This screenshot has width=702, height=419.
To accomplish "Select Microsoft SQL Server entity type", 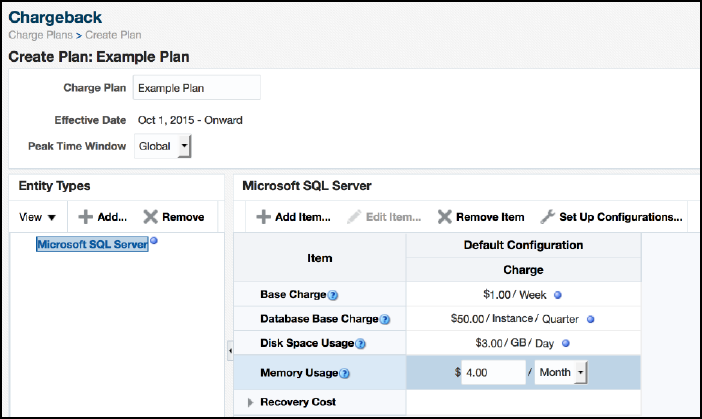I will coord(92,244).
